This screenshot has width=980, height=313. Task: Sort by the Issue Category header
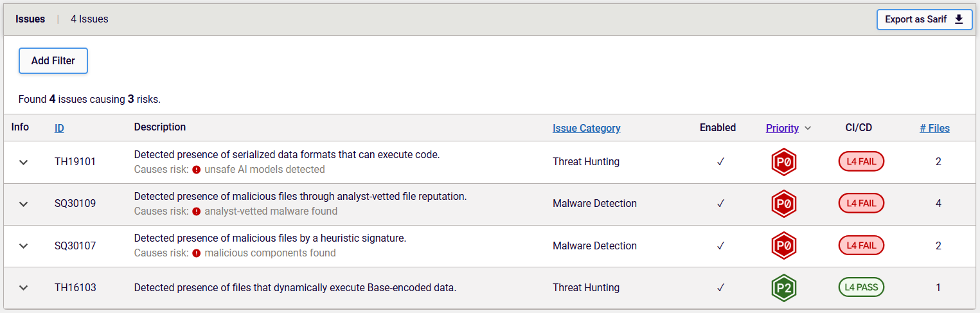[x=586, y=128]
